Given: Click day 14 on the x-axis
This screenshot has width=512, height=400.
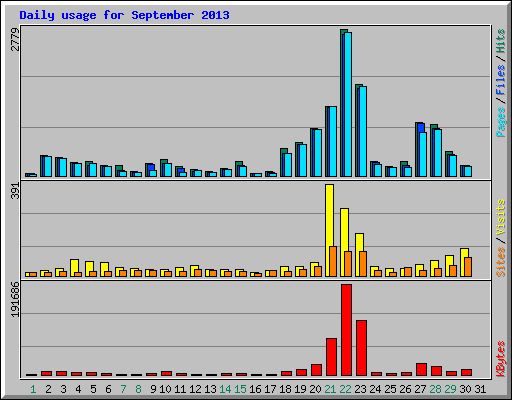Looking at the screenshot, I should (x=225, y=389).
